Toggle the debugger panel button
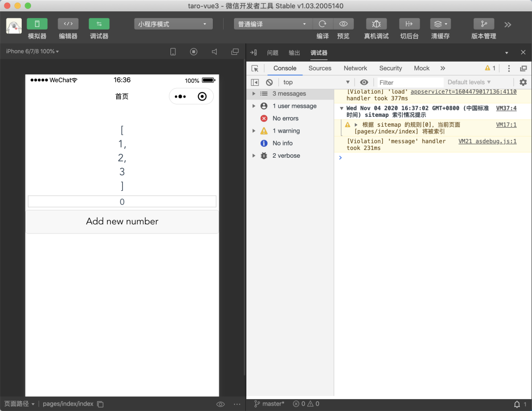The height and width of the screenshot is (411, 532). click(99, 24)
